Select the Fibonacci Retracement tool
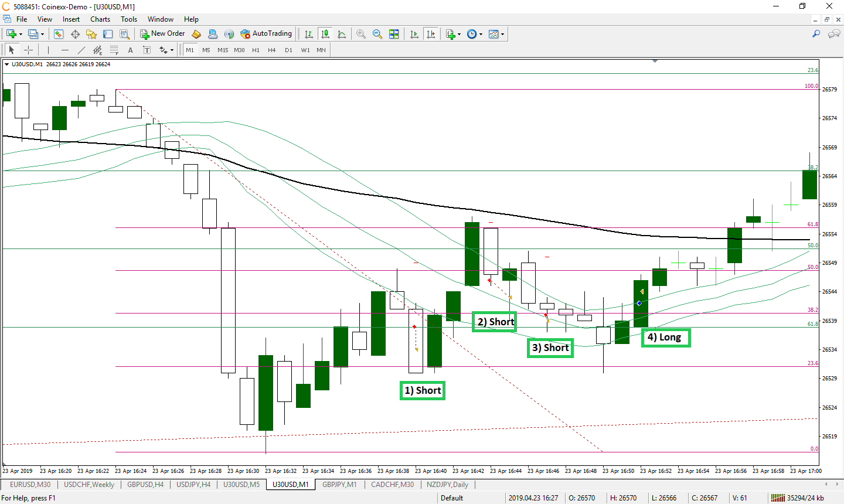844x504 pixels. click(x=114, y=50)
